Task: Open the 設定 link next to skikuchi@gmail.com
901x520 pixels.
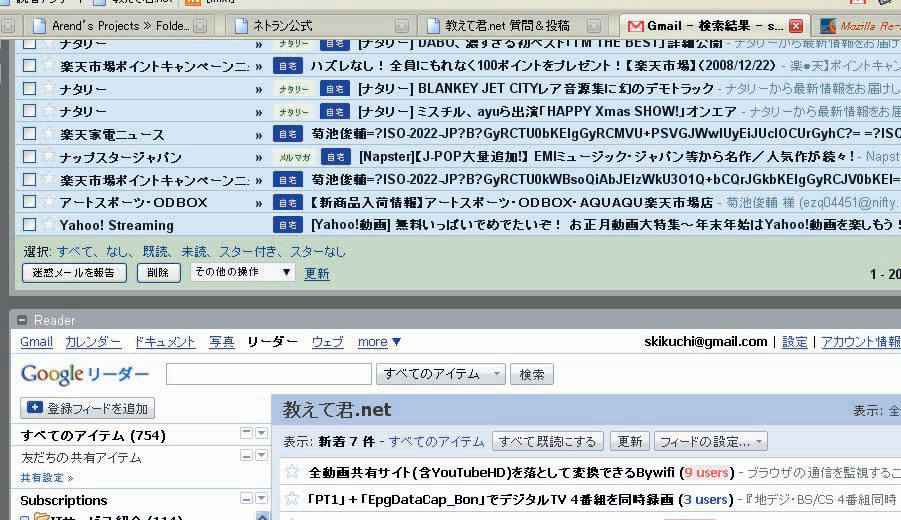Action: click(795, 342)
